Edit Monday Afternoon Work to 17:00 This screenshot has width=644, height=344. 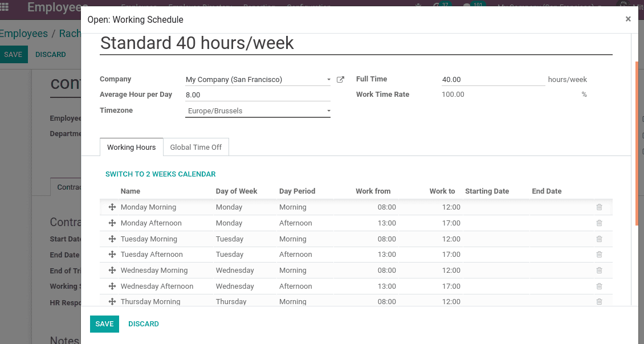[x=451, y=223]
